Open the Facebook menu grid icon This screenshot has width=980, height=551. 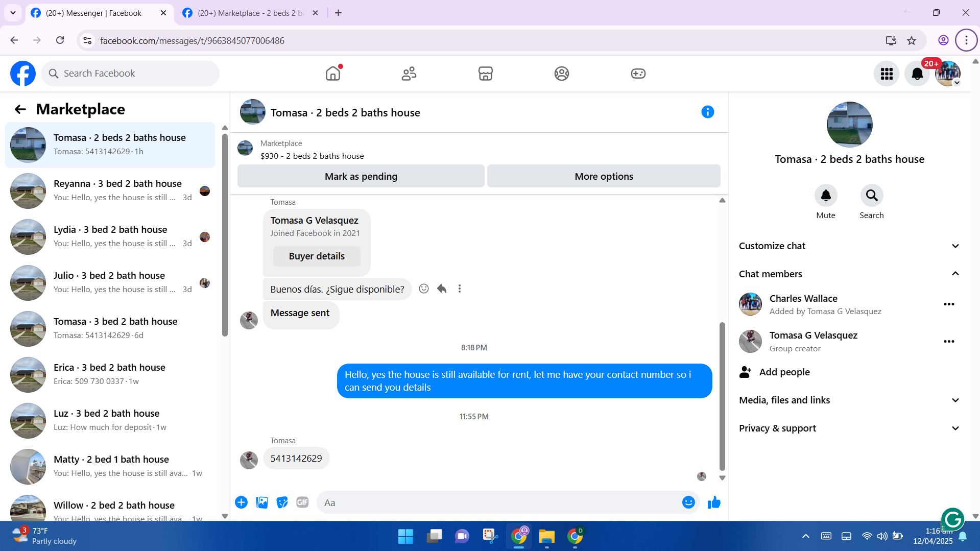click(x=887, y=74)
